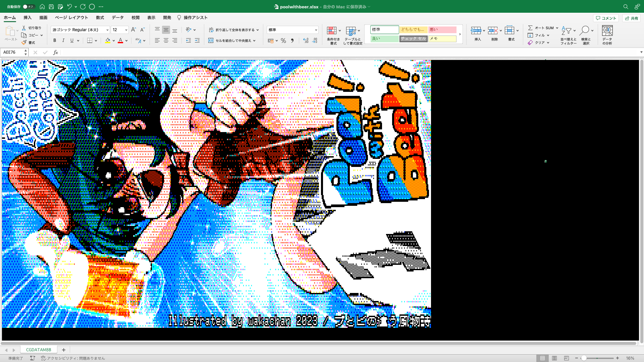The width and height of the screenshot is (644, 362).
Task: Apply the red font color A
Action: click(120, 41)
